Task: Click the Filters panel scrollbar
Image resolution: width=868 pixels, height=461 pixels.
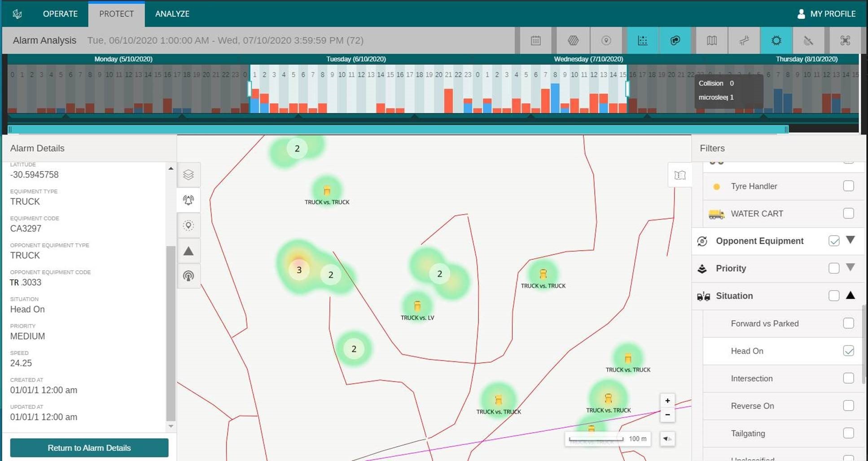Action: tap(864, 345)
